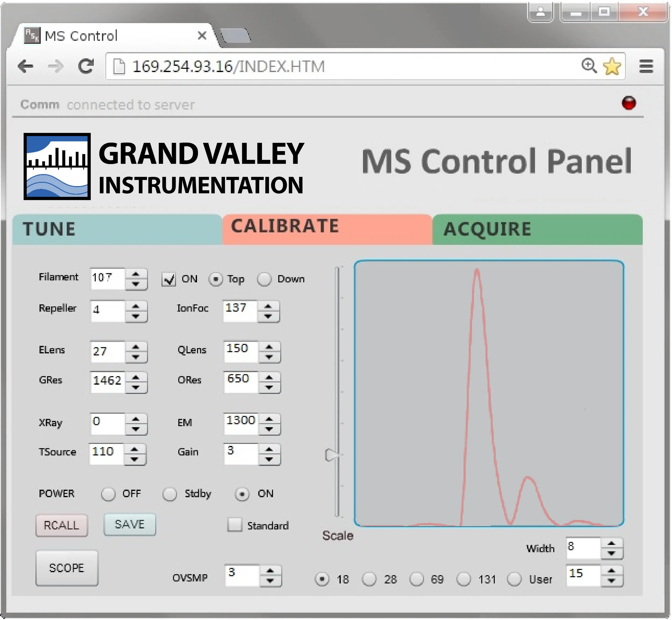Click the browser back arrow
This screenshot has height=620, width=672.
26,66
